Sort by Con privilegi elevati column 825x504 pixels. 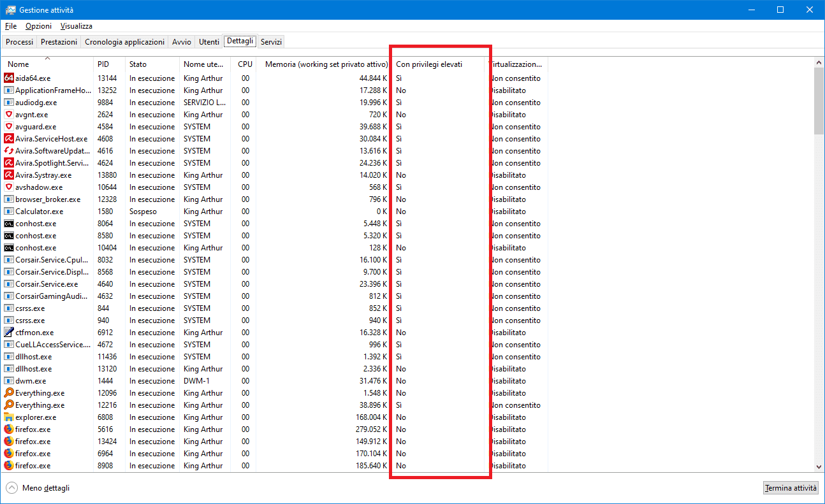pos(429,64)
